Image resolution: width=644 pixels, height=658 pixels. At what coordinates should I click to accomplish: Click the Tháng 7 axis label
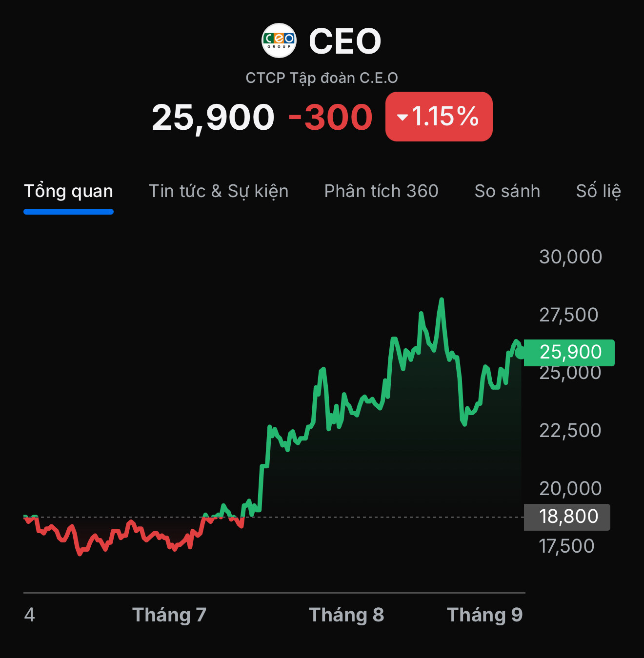[x=169, y=615]
